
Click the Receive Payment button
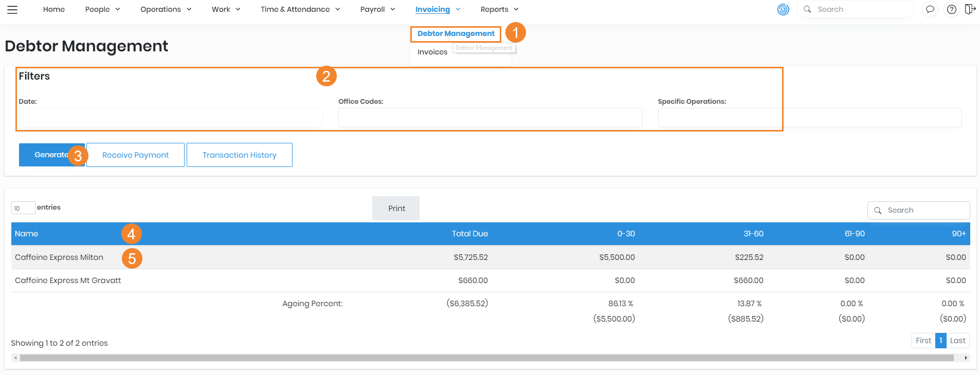point(135,155)
